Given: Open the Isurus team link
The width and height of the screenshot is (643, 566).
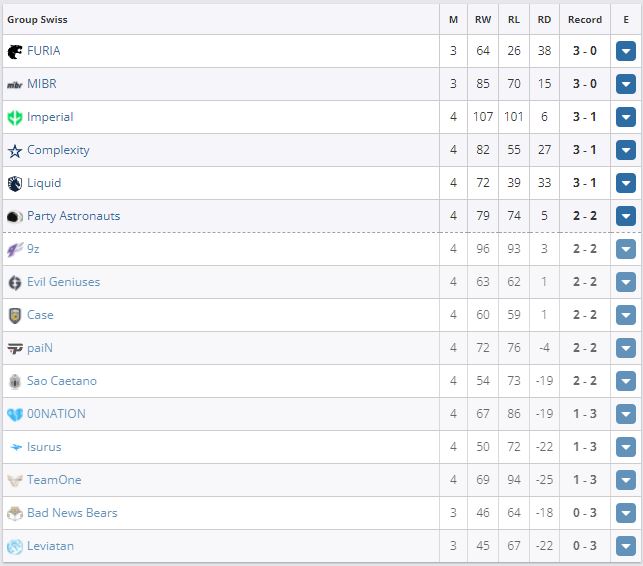Looking at the screenshot, I should click(x=44, y=447).
